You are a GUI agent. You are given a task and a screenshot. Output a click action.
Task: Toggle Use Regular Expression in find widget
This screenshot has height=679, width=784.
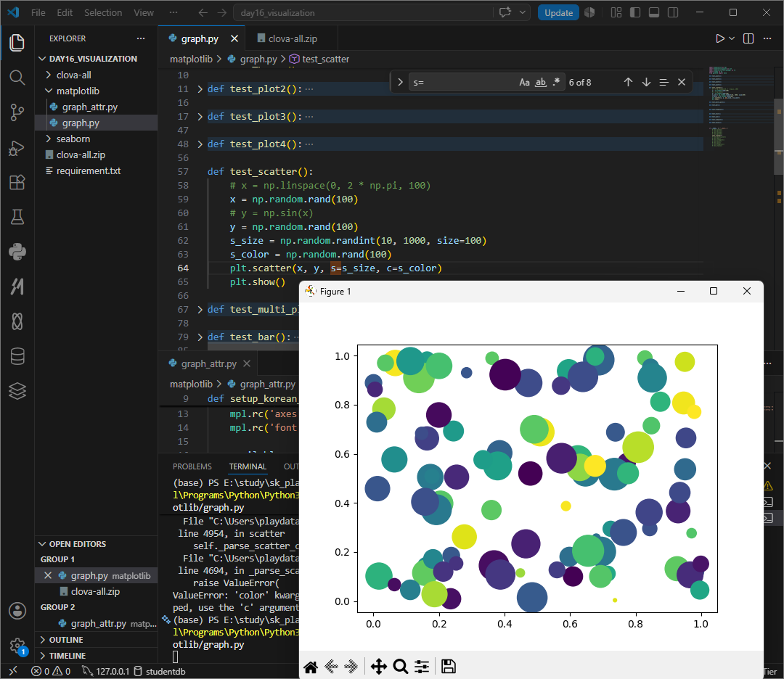(x=556, y=82)
